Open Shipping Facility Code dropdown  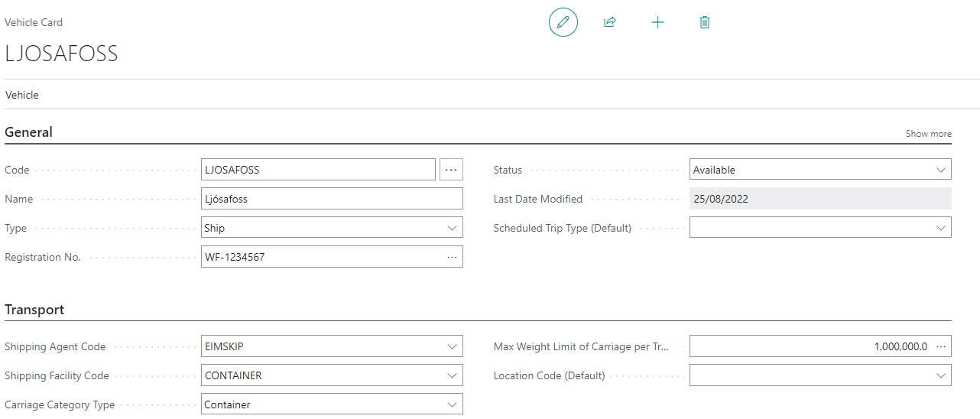(452, 375)
